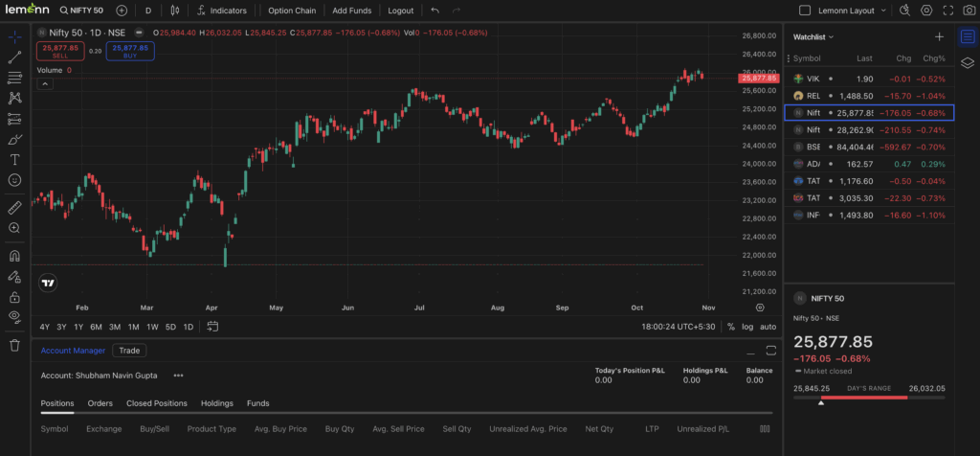Take a chart snapshot with camera icon
This screenshot has height=456, width=980.
tap(903, 11)
